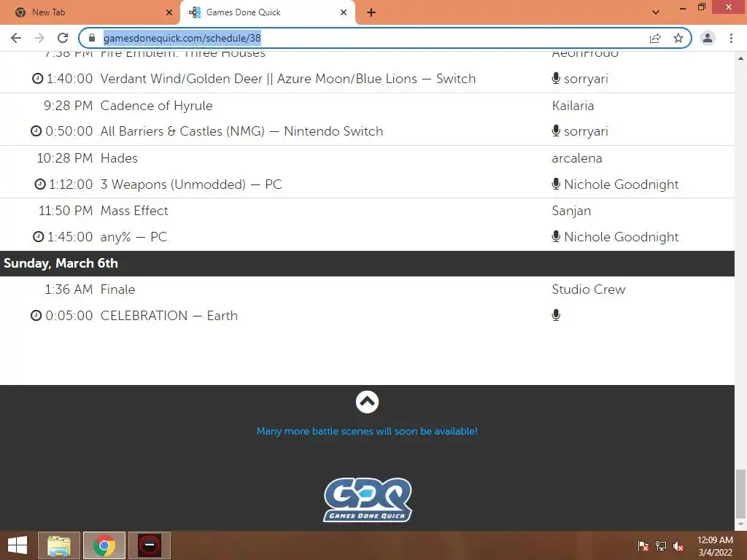Viewport: 747px width, 560px height.
Task: Go forward with the forward arrow
Action: click(x=39, y=38)
